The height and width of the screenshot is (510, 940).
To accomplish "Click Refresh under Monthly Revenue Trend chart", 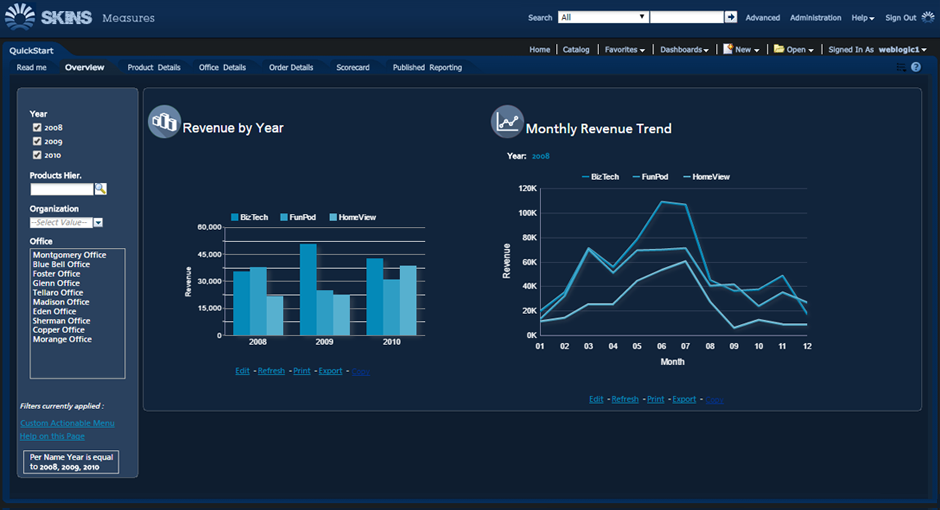I will tap(625, 399).
